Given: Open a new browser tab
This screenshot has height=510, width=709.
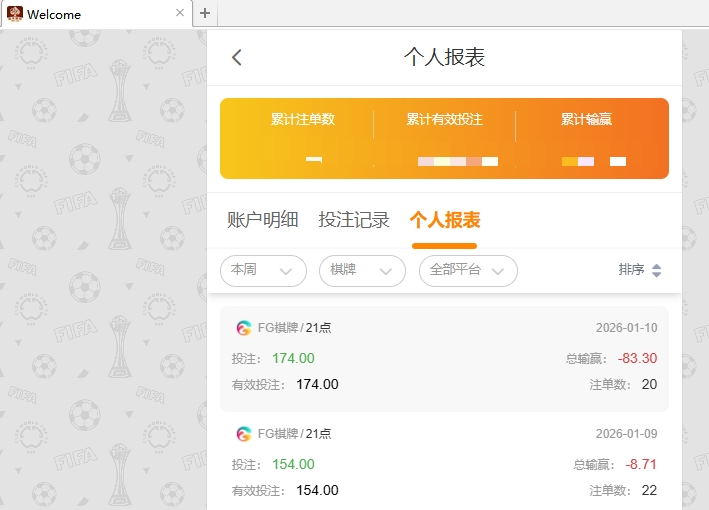Looking at the screenshot, I should [x=205, y=13].
